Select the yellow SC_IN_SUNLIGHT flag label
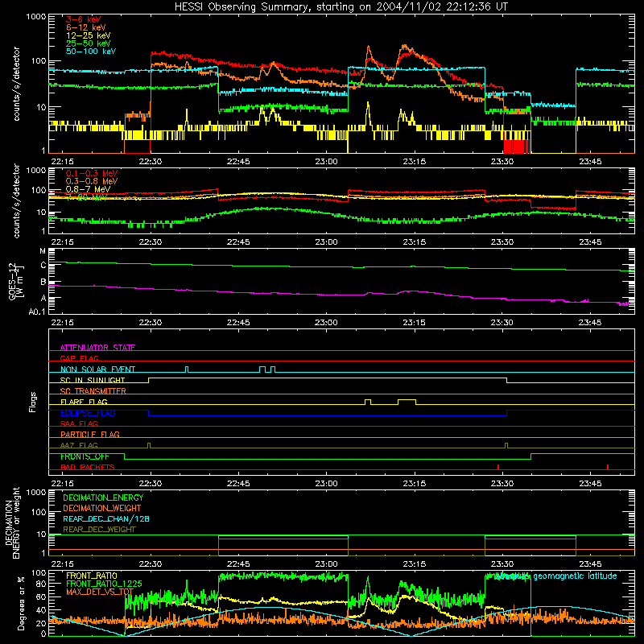Image resolution: width=644 pixels, height=644 pixels. (93, 380)
